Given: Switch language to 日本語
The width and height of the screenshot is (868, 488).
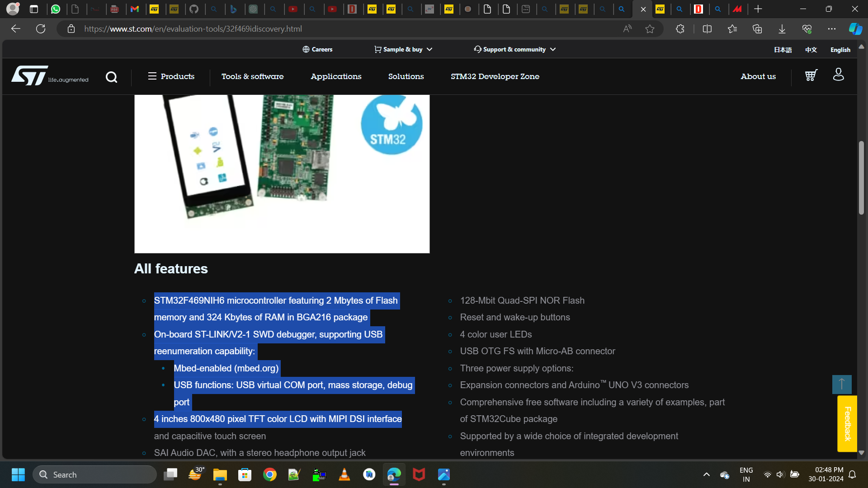Looking at the screenshot, I should 783,50.
